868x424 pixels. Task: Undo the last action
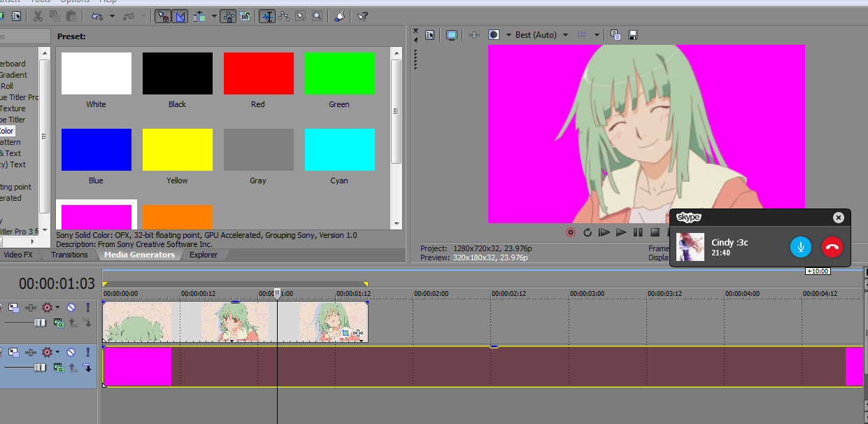(97, 15)
